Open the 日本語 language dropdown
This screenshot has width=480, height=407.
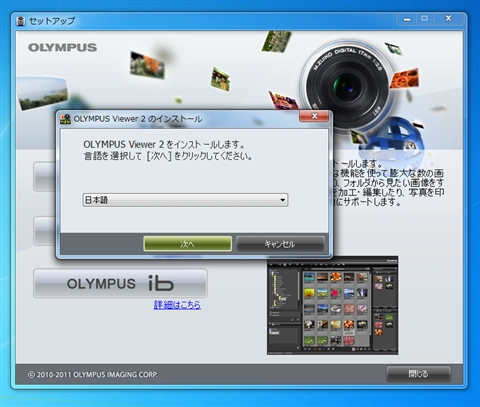[185, 200]
